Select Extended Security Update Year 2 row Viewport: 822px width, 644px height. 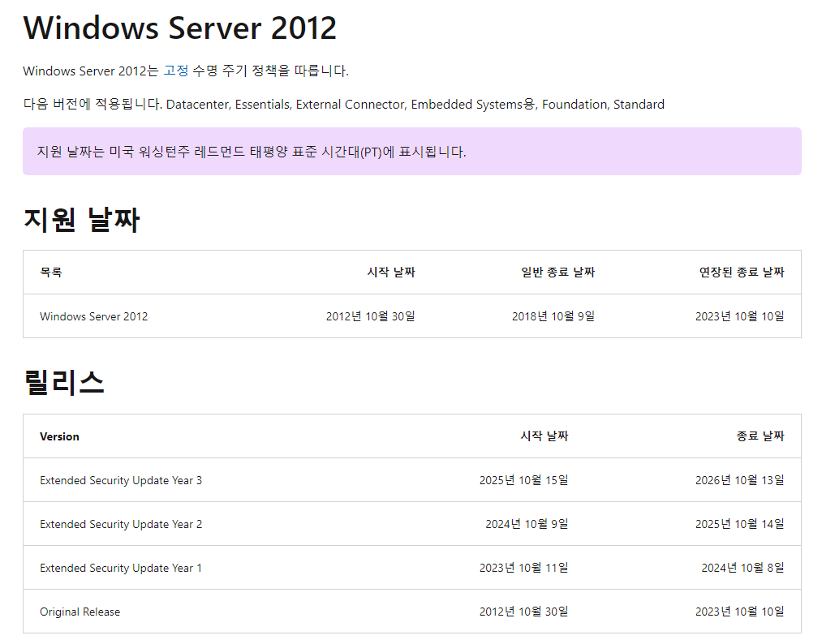[411, 524]
